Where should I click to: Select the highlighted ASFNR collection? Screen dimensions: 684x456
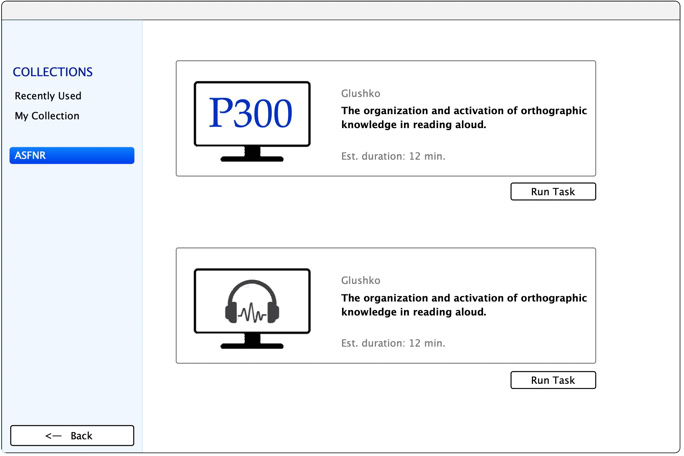click(x=72, y=156)
